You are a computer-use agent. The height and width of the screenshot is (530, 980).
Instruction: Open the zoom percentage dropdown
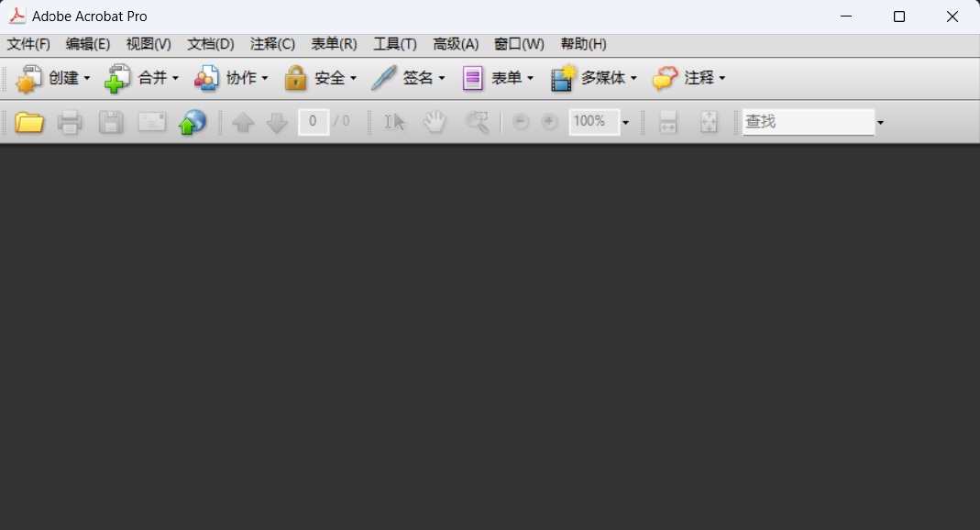[625, 121]
